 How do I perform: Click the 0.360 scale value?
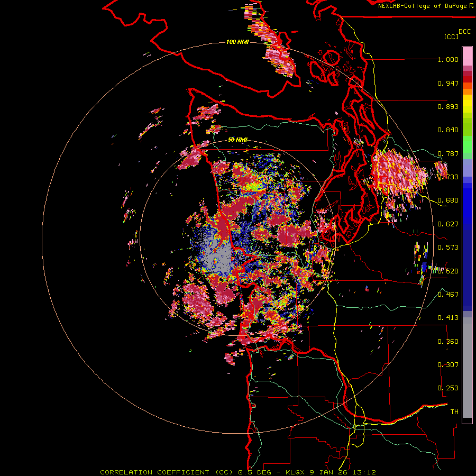[x=448, y=342]
